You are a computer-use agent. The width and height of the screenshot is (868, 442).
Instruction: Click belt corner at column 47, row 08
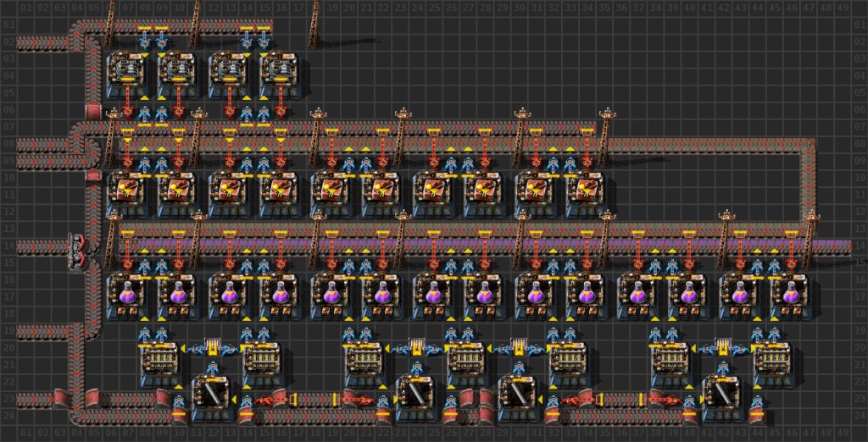click(806, 146)
